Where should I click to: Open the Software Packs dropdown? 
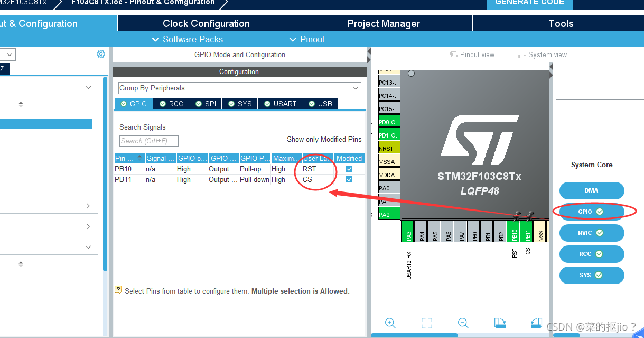coord(187,39)
